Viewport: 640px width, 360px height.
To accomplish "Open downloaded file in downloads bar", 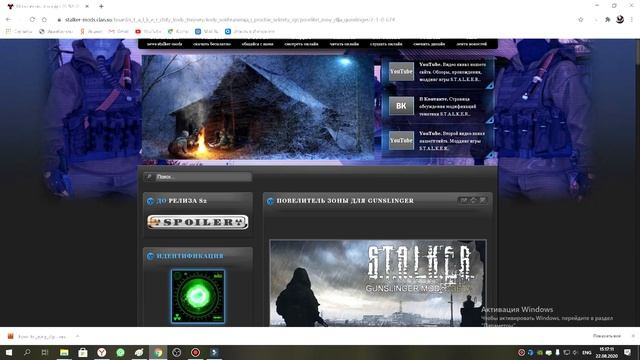I will pos(38,336).
